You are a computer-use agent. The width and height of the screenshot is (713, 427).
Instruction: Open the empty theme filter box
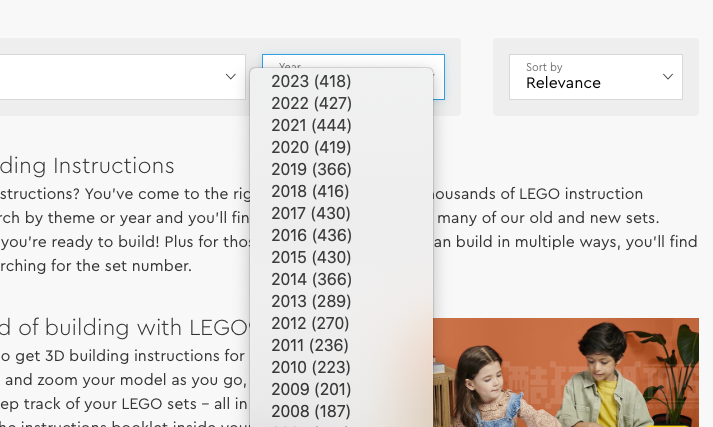pyautogui.click(x=122, y=77)
